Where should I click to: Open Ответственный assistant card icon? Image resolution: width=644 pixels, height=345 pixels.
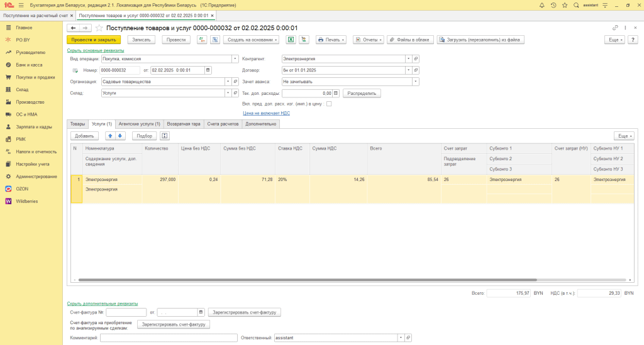(x=408, y=337)
